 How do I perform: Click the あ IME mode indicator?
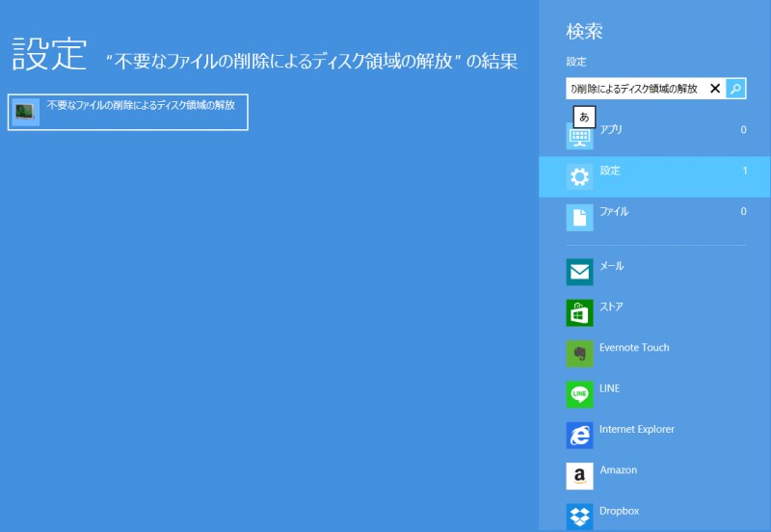(584, 117)
